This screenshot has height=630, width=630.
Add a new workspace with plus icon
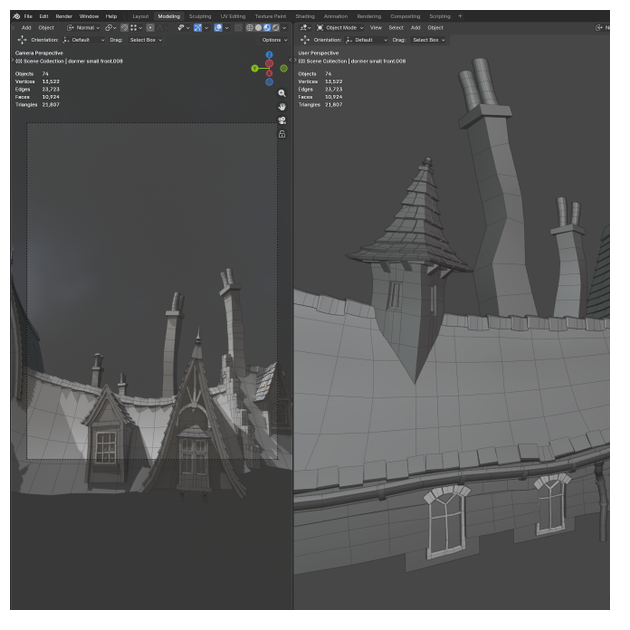(460, 16)
